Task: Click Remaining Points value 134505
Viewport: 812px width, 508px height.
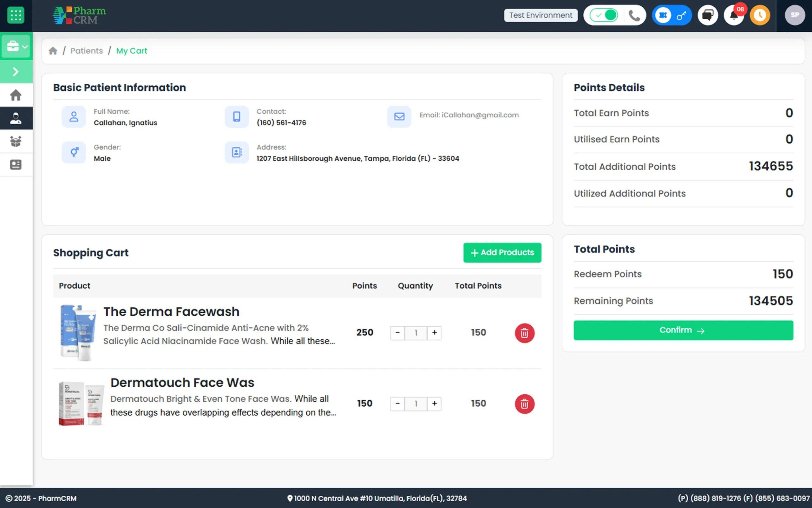Action: [771, 301]
